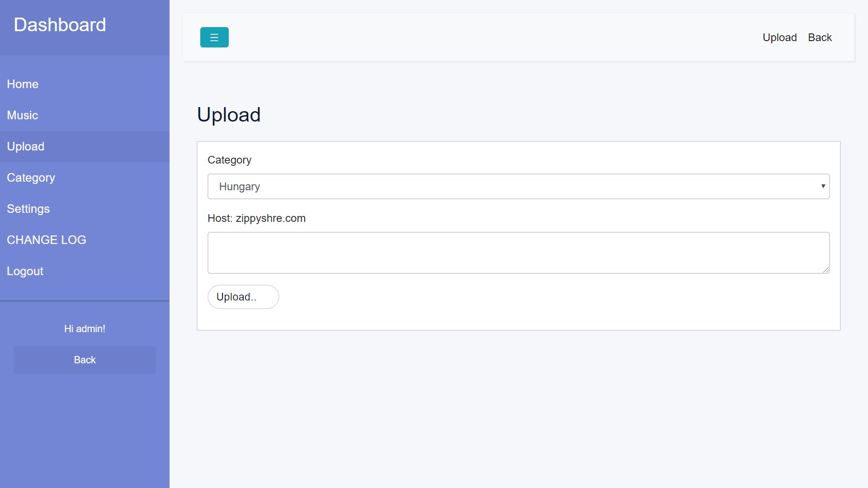Open Category page in sidebar
868x488 pixels.
(x=31, y=178)
